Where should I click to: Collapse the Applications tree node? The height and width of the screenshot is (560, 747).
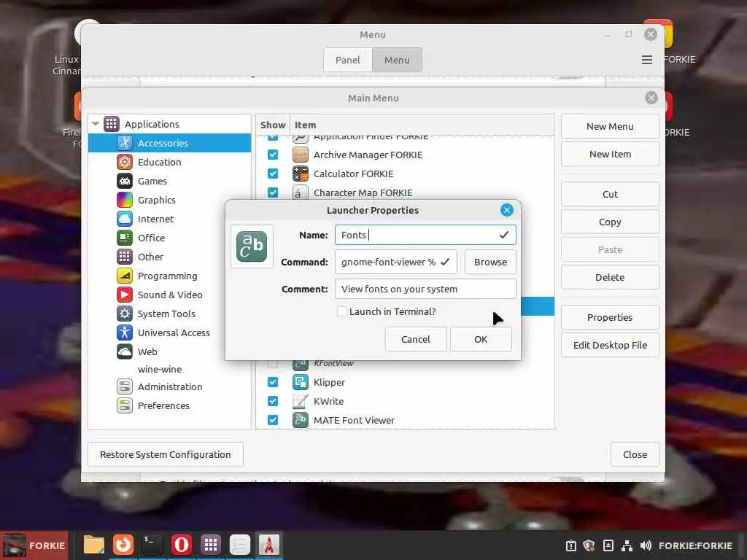(x=96, y=124)
